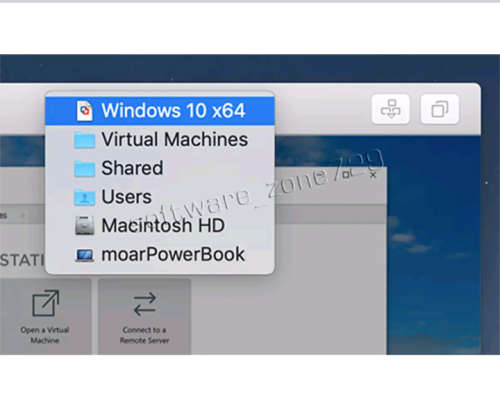Screen dimensions: 500x408
Task: Open a Virtual Machine tile
Action: [x=45, y=317]
